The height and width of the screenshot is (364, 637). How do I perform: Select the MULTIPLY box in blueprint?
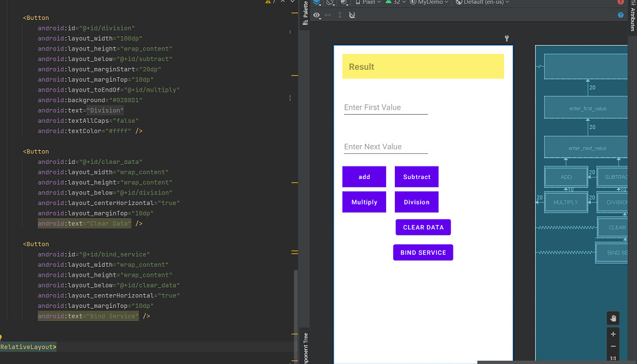click(566, 202)
